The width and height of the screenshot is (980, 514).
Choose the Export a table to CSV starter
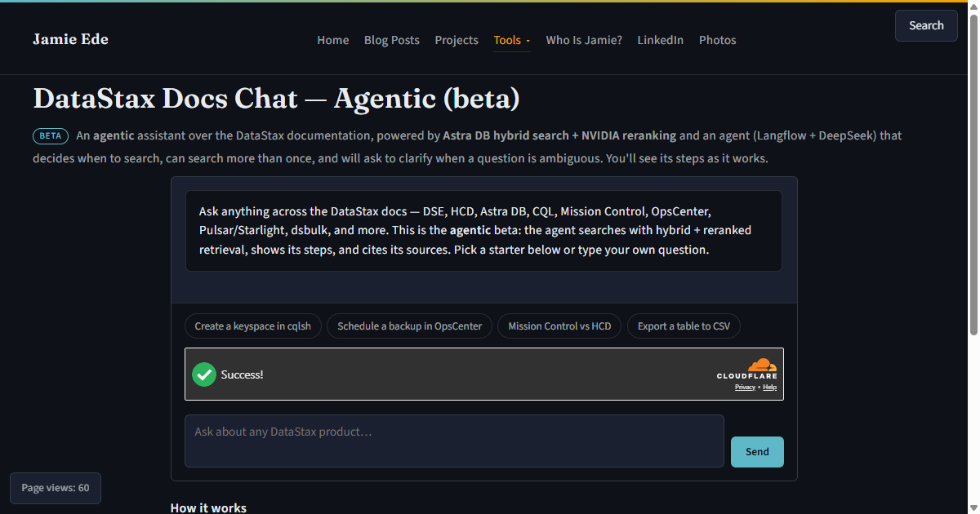[684, 326]
